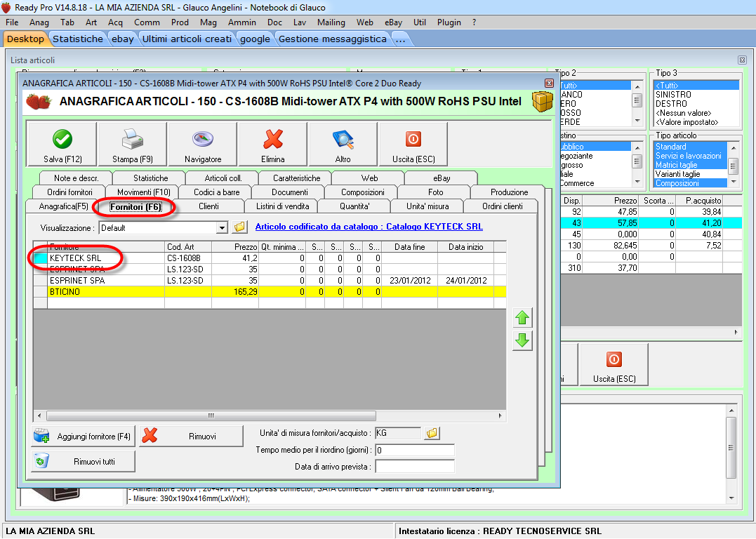Open the Caratteristiche tab
The image size is (756, 539).
296,178
